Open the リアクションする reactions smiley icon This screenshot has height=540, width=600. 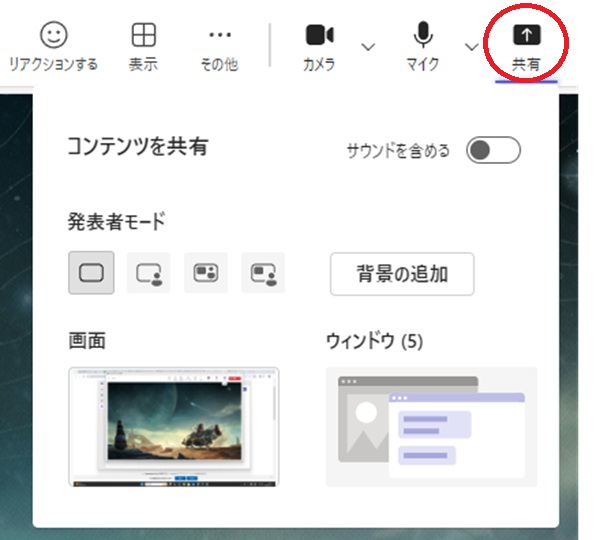click(x=53, y=35)
